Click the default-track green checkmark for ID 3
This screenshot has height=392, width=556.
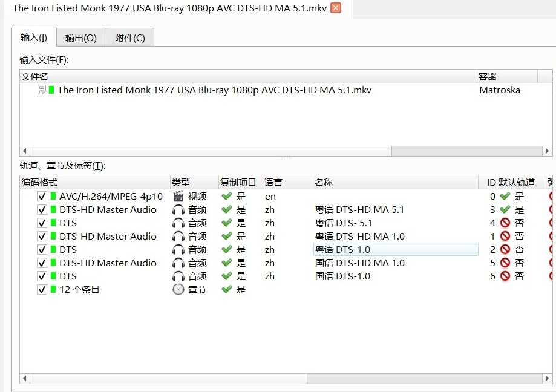point(505,209)
